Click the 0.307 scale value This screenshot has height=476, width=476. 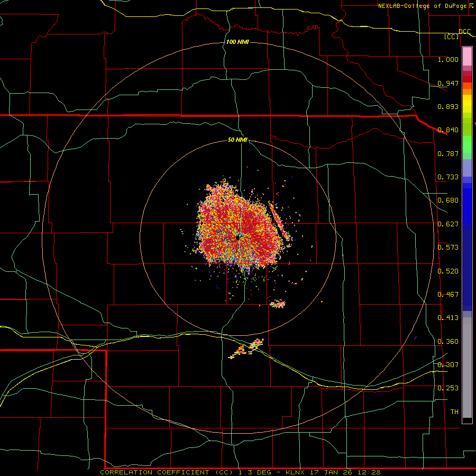448,365
